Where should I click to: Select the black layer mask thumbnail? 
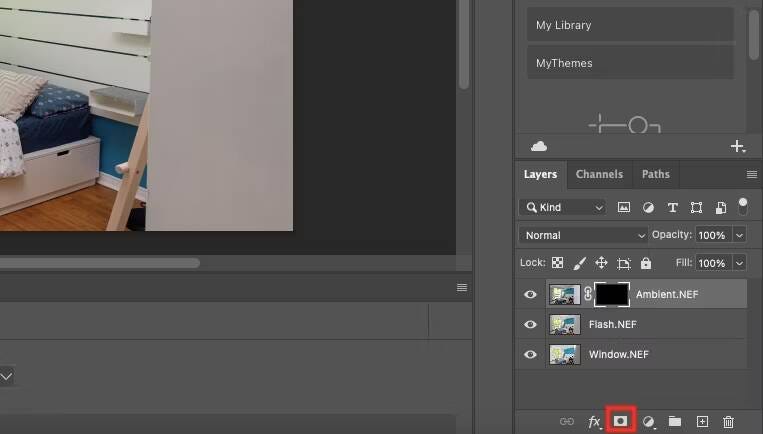coord(612,294)
